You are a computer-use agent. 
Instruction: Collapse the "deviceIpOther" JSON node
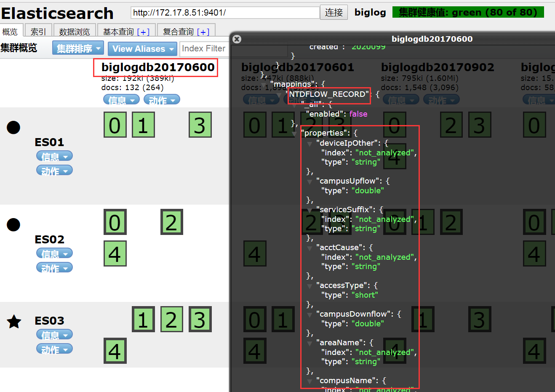[310, 144]
